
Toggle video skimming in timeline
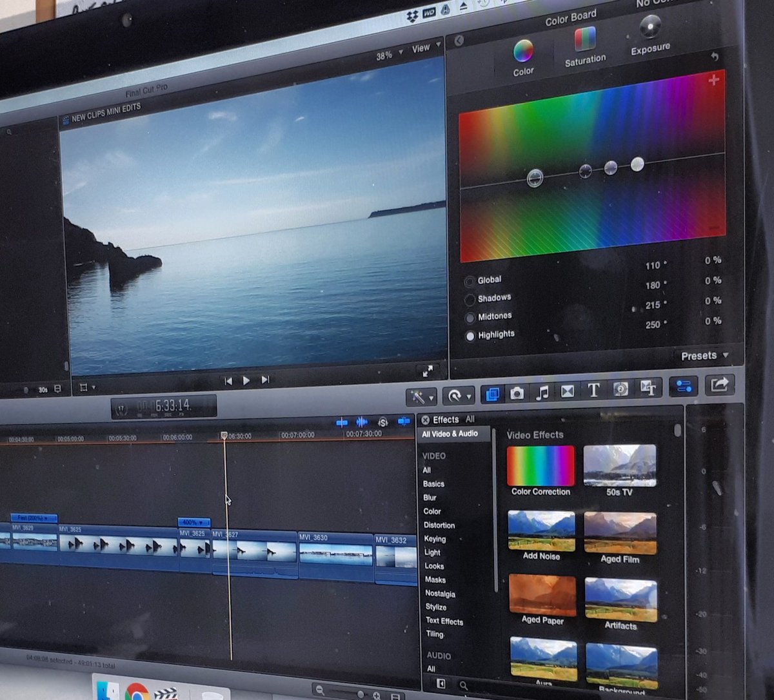[342, 422]
